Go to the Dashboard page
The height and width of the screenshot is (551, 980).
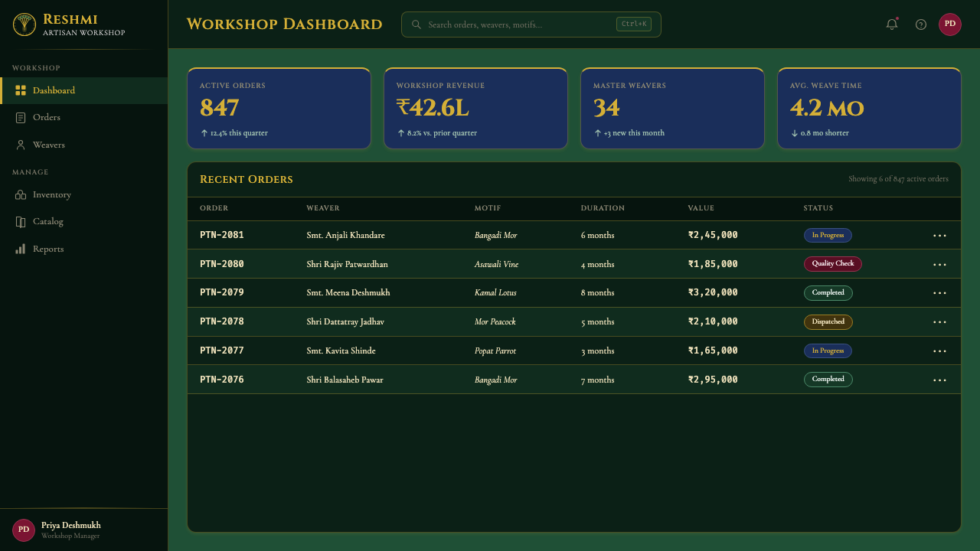click(84, 90)
